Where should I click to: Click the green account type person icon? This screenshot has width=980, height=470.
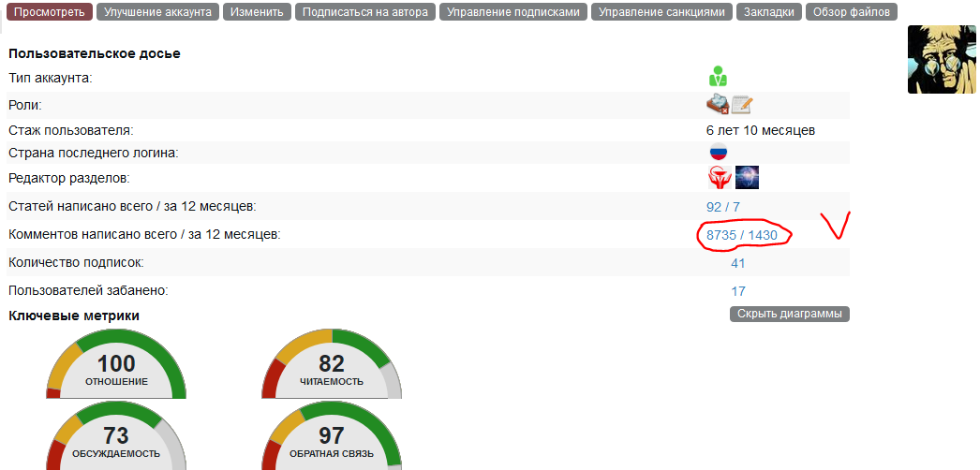tap(718, 77)
